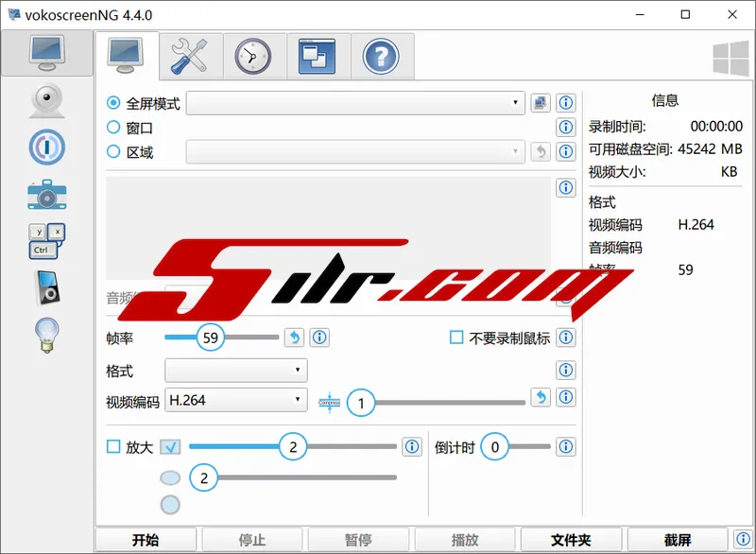Switch to the windows layout tab
Viewport: 756px width, 554px height.
click(x=318, y=56)
